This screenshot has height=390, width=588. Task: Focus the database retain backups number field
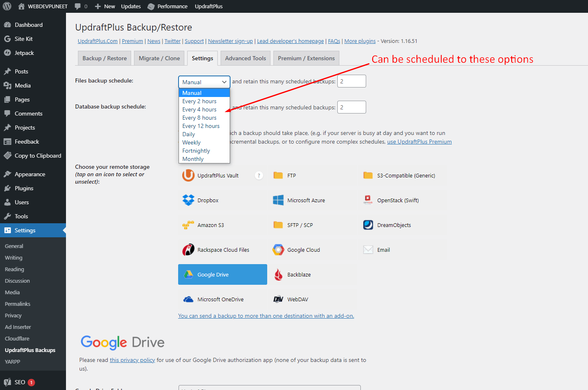click(x=352, y=107)
